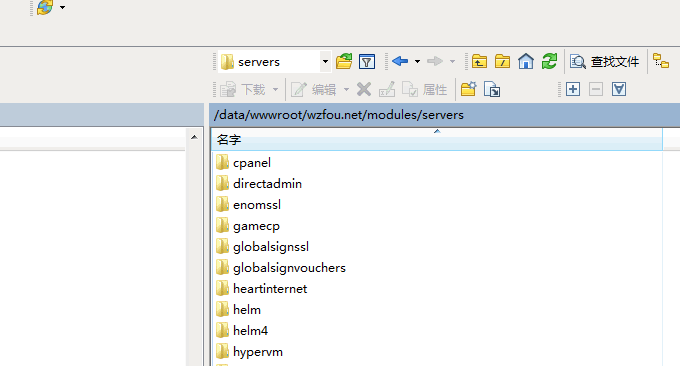Open directory or bookmark folder icon
Viewport: 680px width, 366px height.
coord(344,62)
